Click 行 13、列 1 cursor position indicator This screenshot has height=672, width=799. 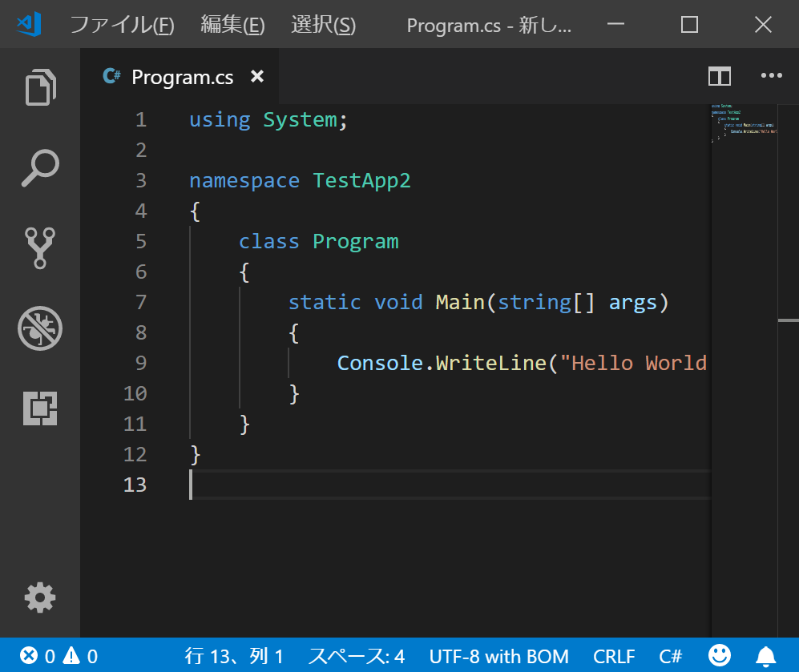(234, 657)
